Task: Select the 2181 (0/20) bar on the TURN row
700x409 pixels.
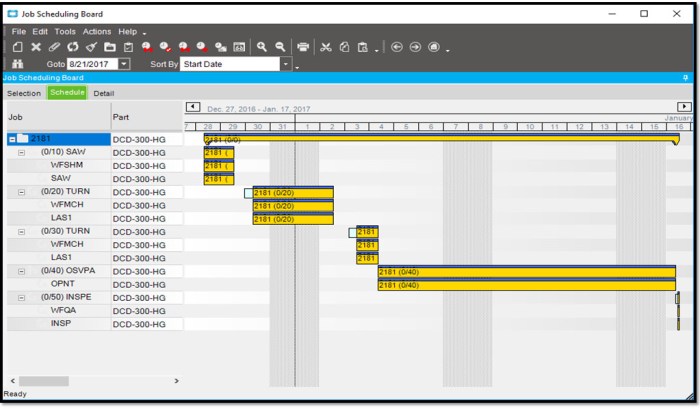Action: (293, 192)
